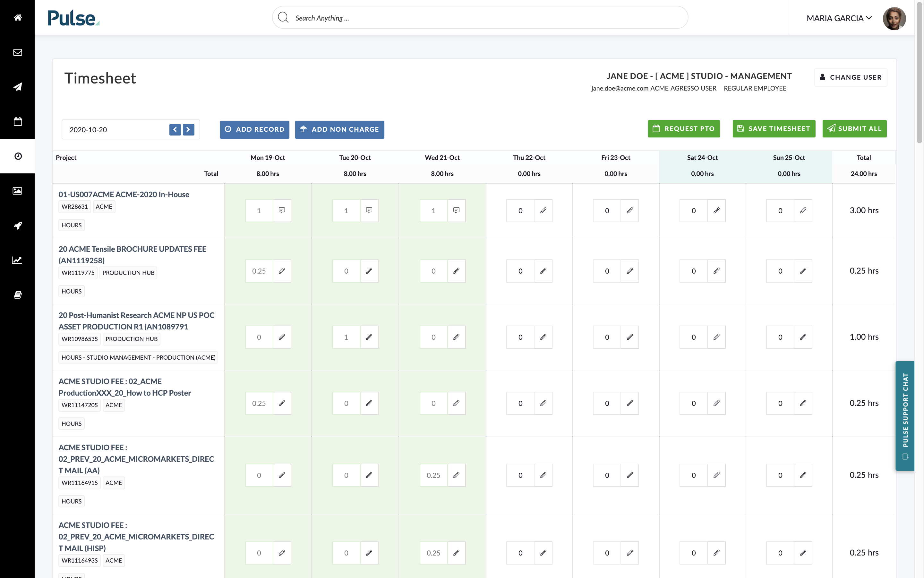Edit note for HCP Poster Monday entry

[282, 403]
